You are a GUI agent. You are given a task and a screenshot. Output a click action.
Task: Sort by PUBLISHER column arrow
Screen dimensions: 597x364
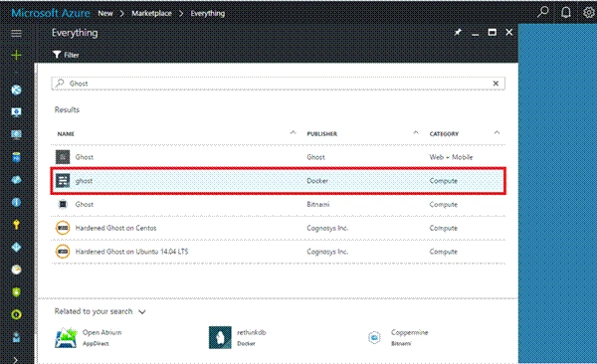click(416, 133)
